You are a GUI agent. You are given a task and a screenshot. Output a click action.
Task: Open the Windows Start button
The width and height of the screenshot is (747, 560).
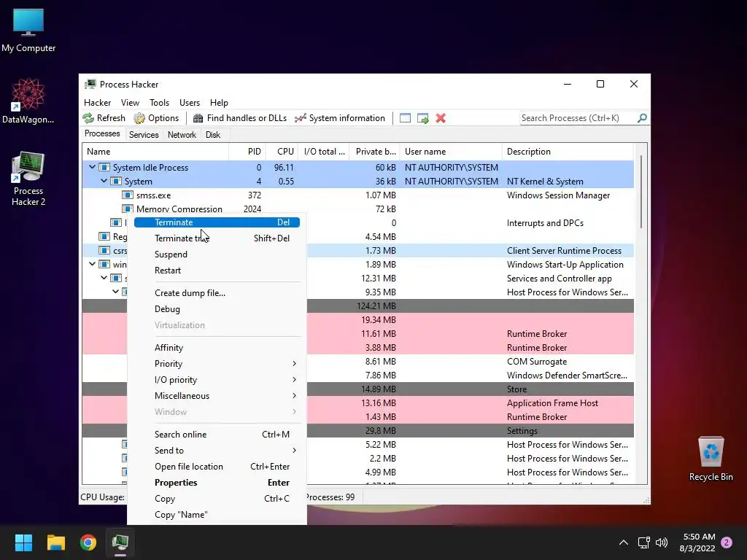23,542
